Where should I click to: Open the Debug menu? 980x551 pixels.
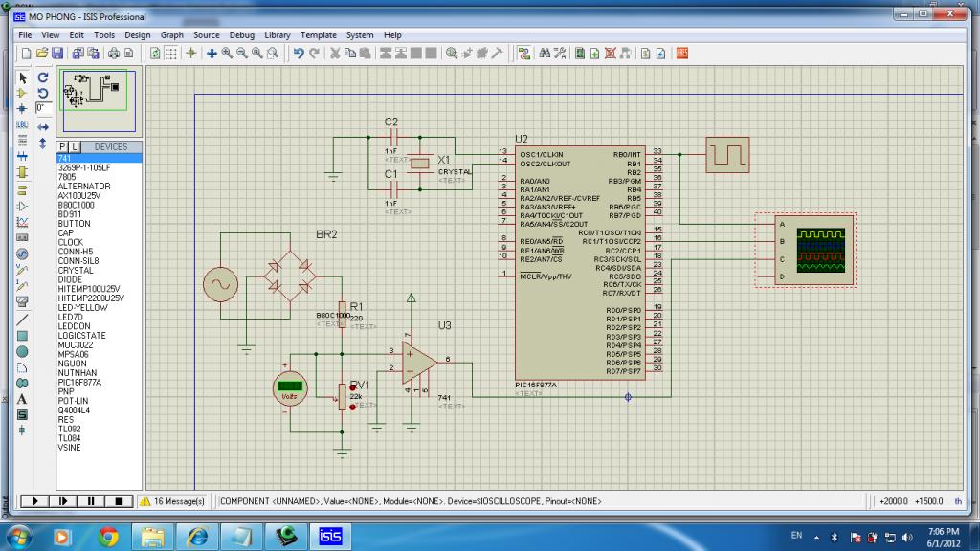(242, 35)
